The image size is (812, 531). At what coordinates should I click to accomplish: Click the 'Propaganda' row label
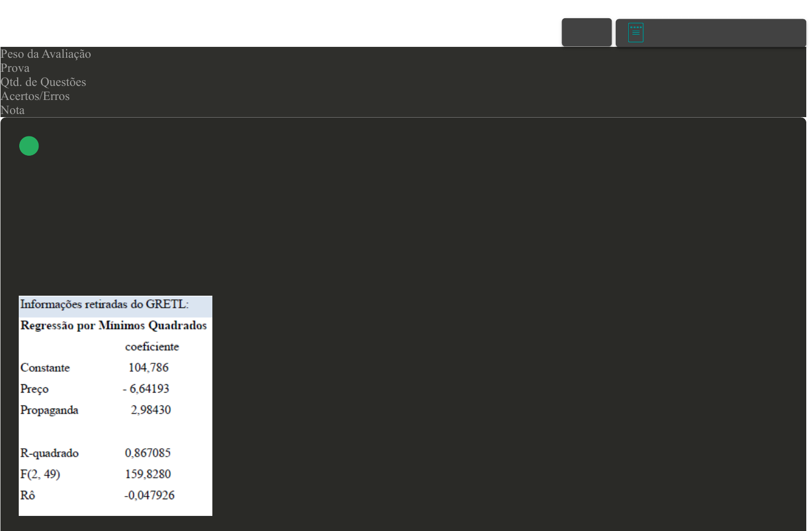tap(49, 410)
